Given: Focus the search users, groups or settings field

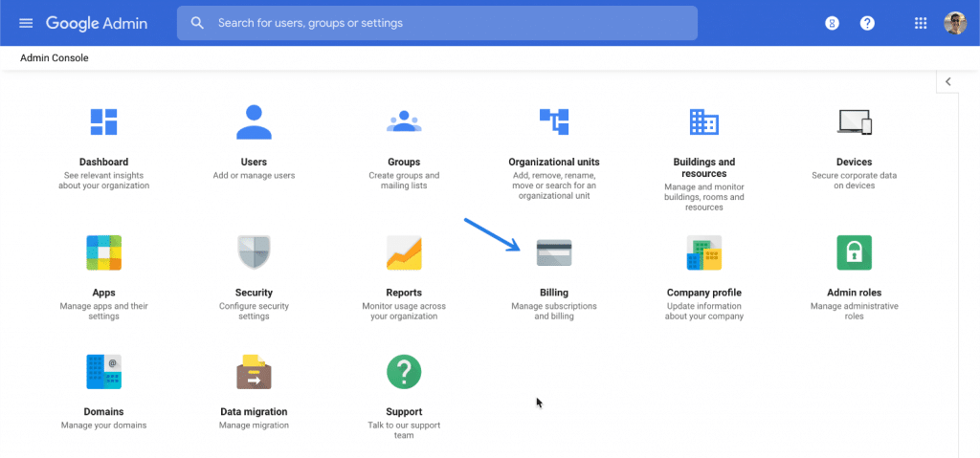Looking at the screenshot, I should coord(436,23).
